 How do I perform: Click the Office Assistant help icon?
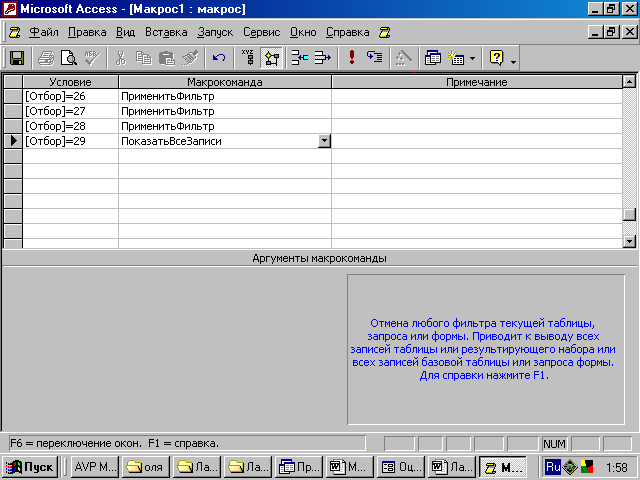point(496,58)
